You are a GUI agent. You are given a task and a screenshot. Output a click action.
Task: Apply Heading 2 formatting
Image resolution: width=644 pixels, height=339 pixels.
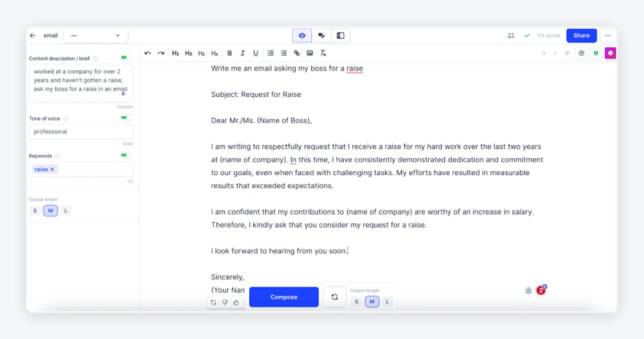point(189,53)
